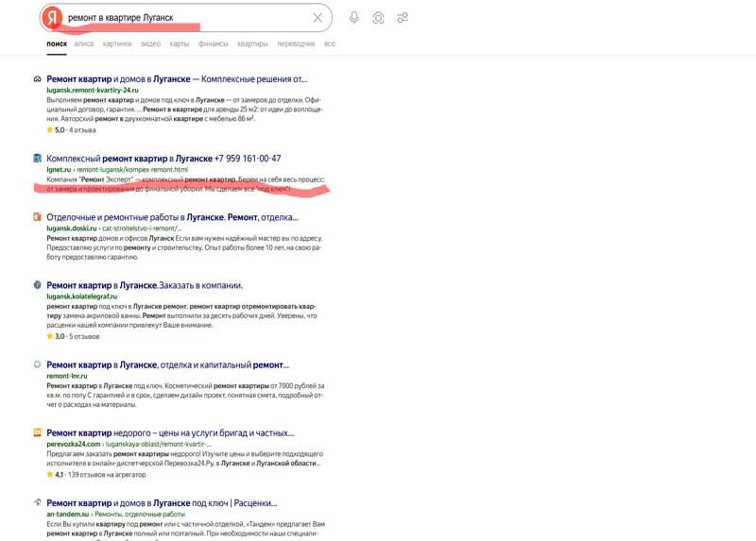The width and height of the screenshot is (756, 541).
Task: Click favicon of kolatelegraf result
Action: 37,285
